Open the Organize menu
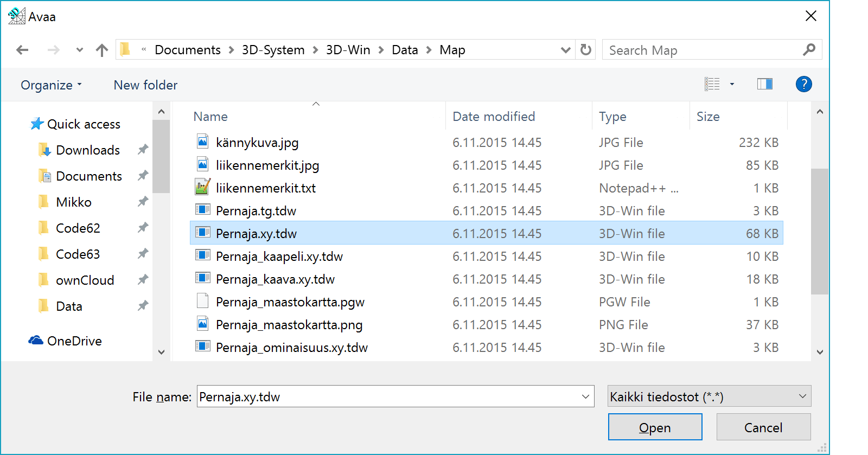This screenshot has height=455, width=868. tap(51, 85)
